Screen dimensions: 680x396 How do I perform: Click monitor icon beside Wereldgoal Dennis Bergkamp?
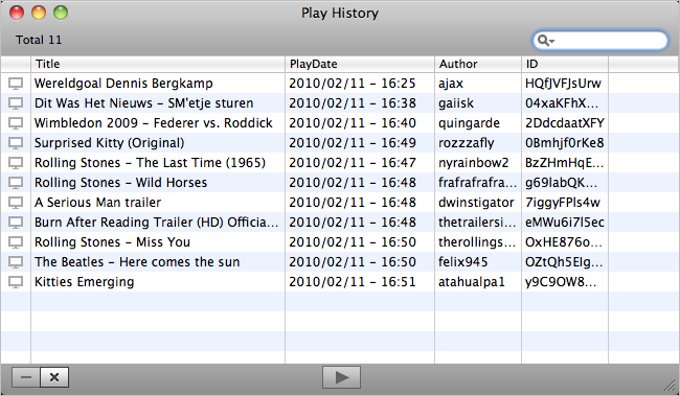pos(16,83)
